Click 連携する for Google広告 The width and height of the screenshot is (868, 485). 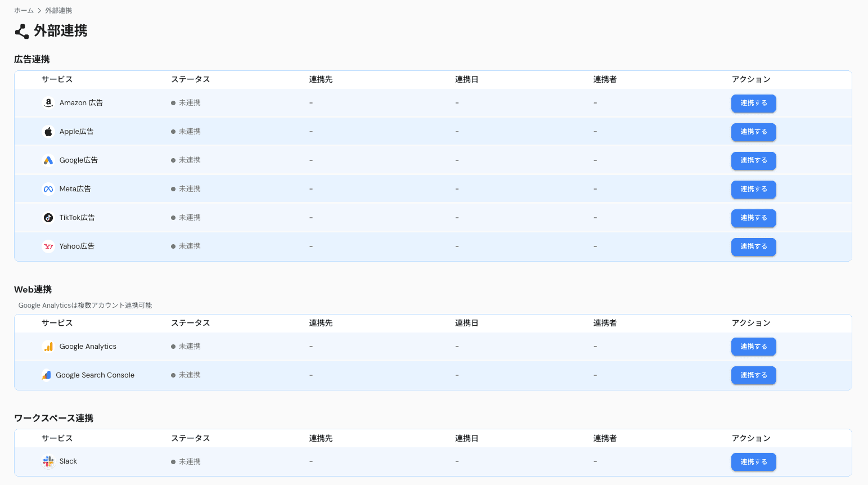pyautogui.click(x=753, y=161)
